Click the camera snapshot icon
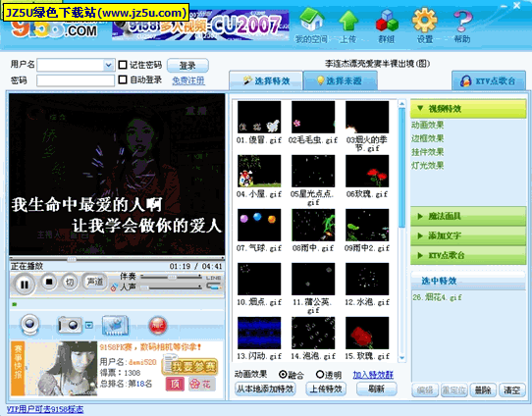 pyautogui.click(x=70, y=325)
